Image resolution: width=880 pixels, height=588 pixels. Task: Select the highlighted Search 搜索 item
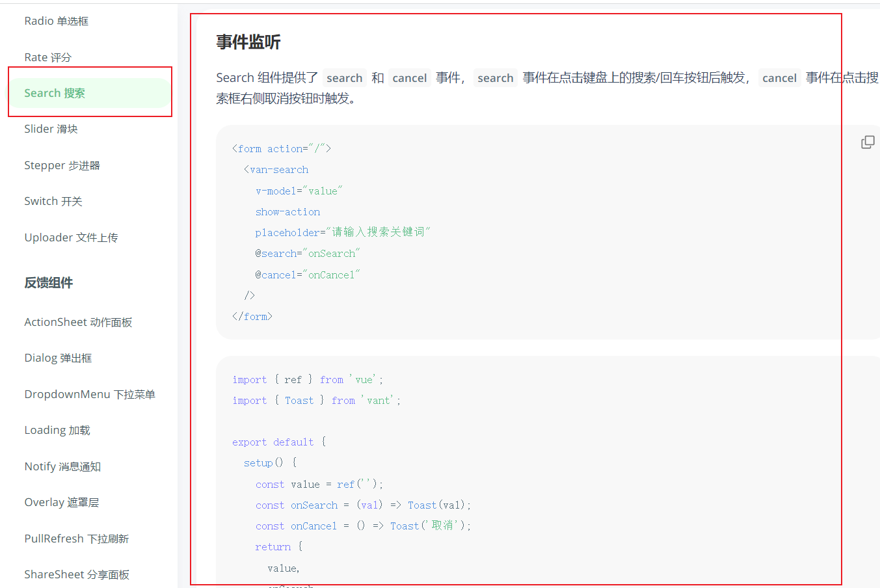coord(55,93)
